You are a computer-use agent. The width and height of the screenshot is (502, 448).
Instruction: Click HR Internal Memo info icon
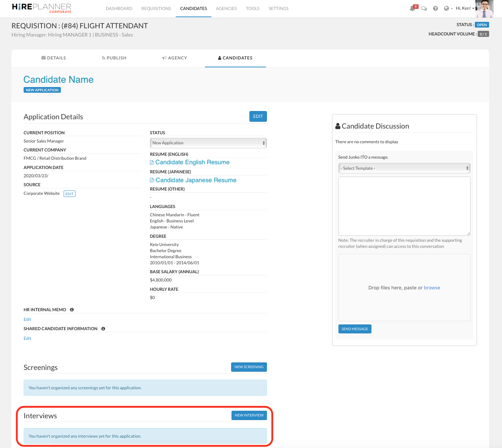(x=72, y=310)
